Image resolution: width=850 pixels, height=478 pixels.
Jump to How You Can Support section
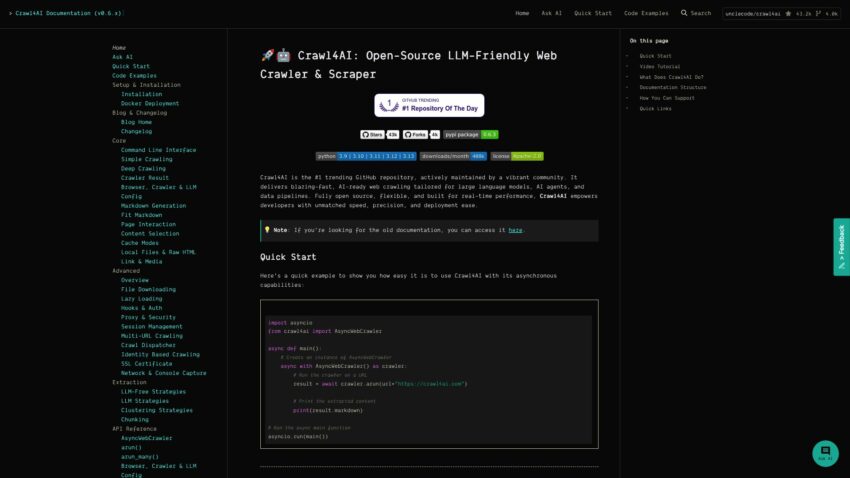667,98
